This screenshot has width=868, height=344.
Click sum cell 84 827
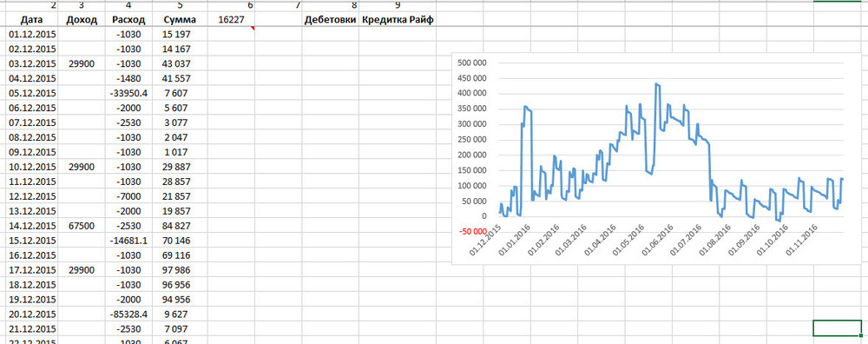(x=180, y=226)
